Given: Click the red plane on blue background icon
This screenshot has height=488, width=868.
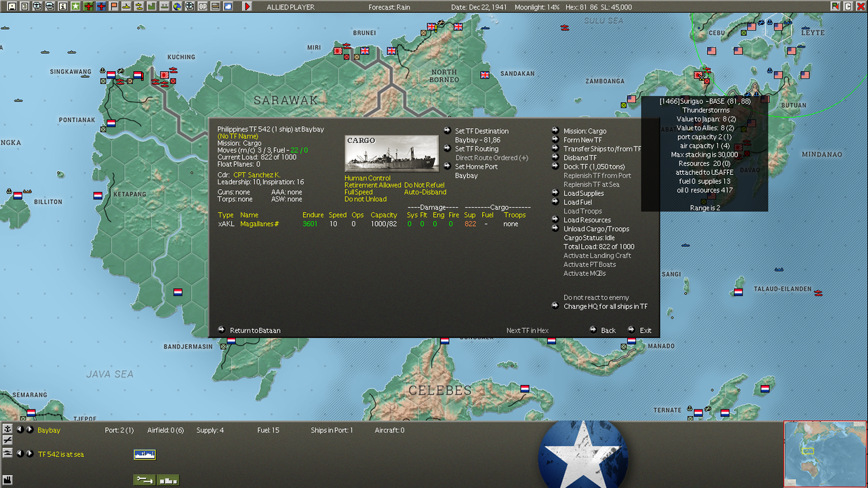Looking at the screenshot, I should click(x=101, y=6).
